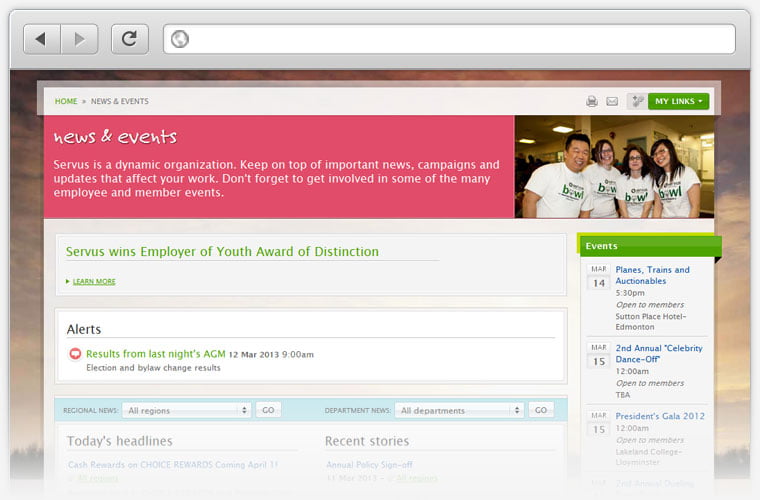The image size is (760, 500).
Task: Click the Today's headlines heading
Action: pyautogui.click(x=120, y=441)
